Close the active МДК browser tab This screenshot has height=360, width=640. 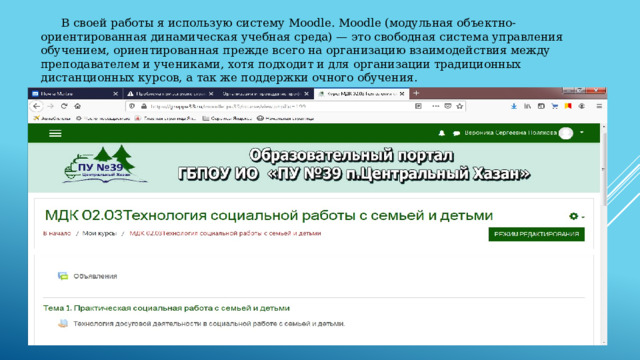[x=402, y=94]
